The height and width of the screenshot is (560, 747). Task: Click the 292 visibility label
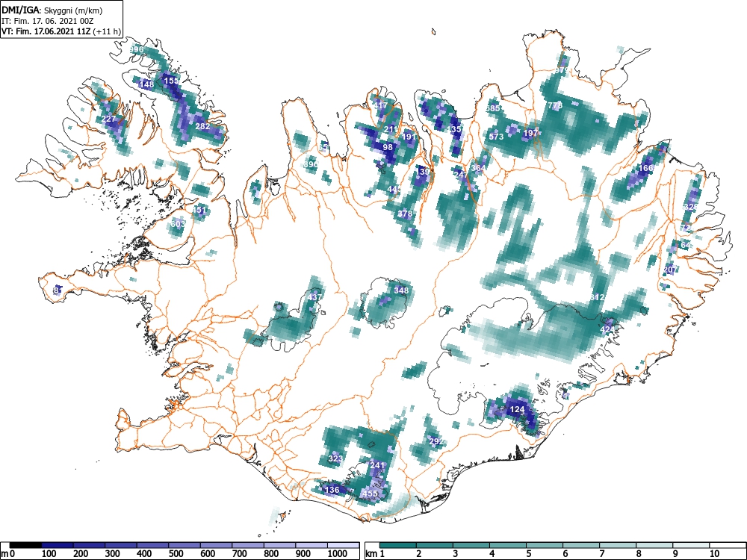pos(436,442)
